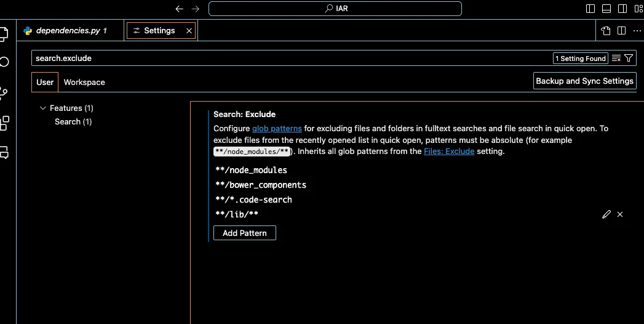Collapse the Features tree group
The image size is (644, 324).
(42, 108)
